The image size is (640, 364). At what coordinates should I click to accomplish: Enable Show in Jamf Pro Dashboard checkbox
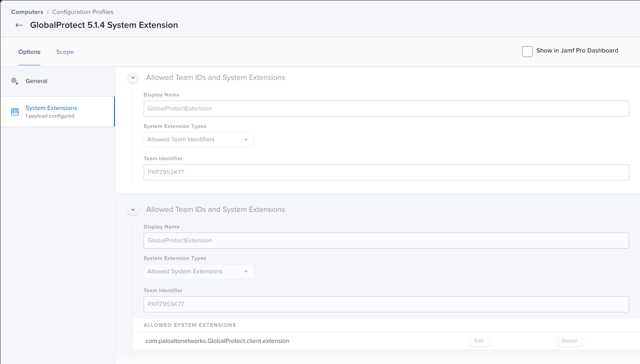pos(527,51)
